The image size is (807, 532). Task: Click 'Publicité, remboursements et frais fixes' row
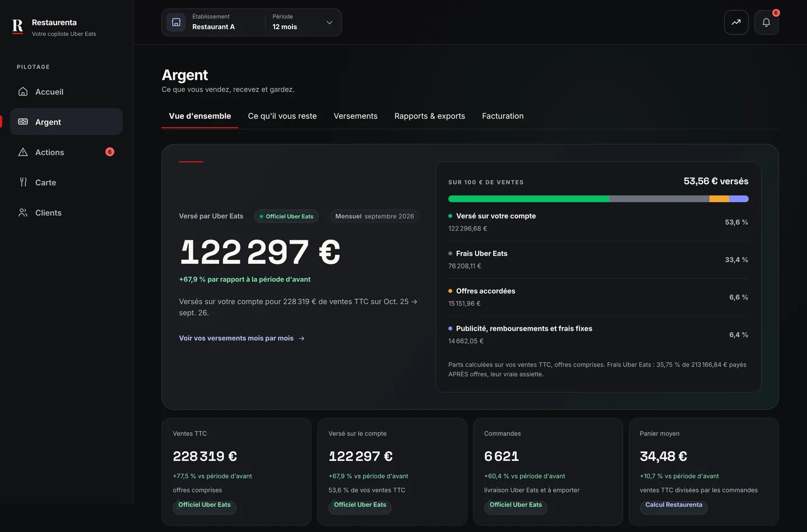click(598, 334)
